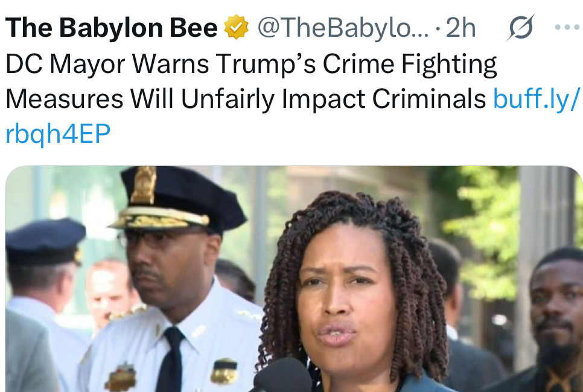The width and height of the screenshot is (583, 392).
Task: Click the microphone at the photo bottom
Action: pyautogui.click(x=282, y=376)
